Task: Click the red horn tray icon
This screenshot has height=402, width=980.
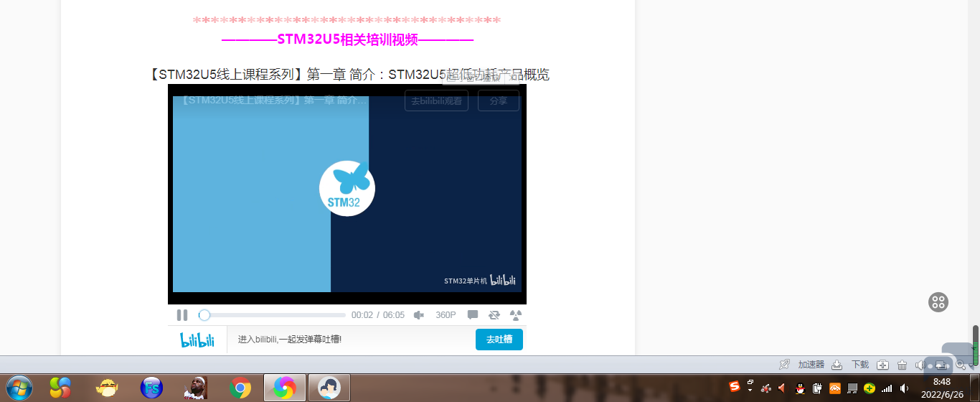Action: coord(783,388)
